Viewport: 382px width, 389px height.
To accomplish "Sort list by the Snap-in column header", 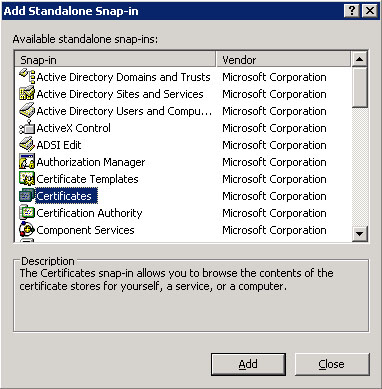I will pyautogui.click(x=115, y=60).
